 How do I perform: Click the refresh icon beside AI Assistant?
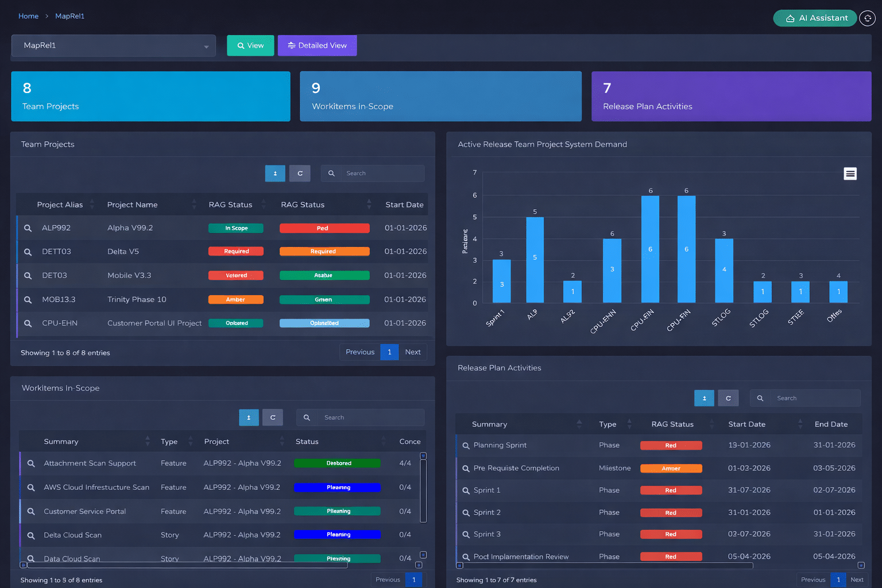tap(867, 18)
